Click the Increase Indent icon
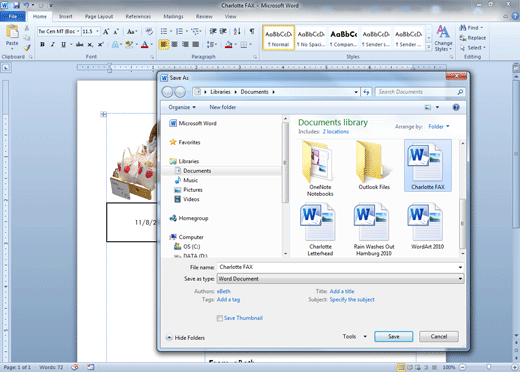 [x=223, y=31]
